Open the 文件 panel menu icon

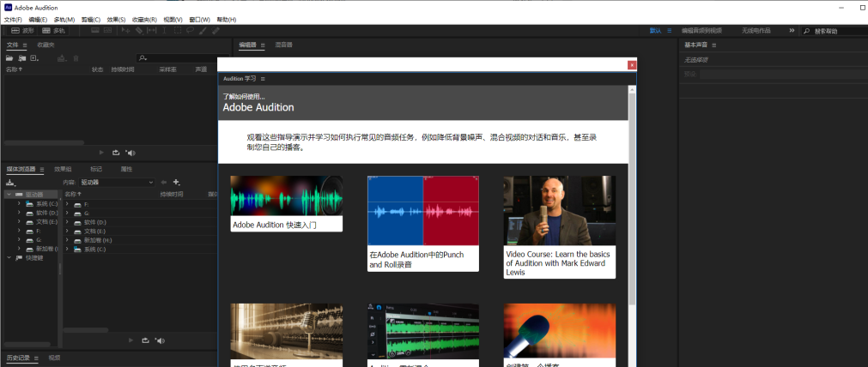25,45
